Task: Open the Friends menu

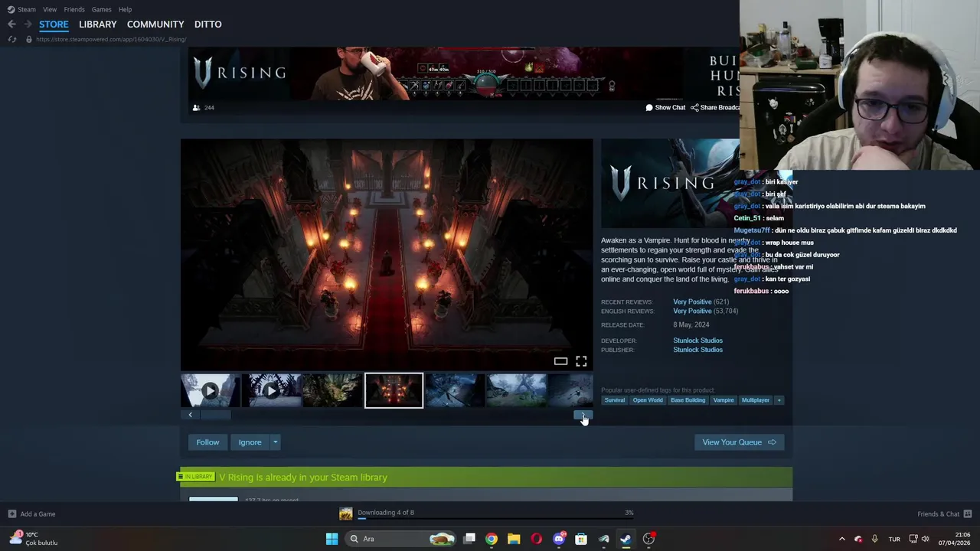Action: click(74, 9)
